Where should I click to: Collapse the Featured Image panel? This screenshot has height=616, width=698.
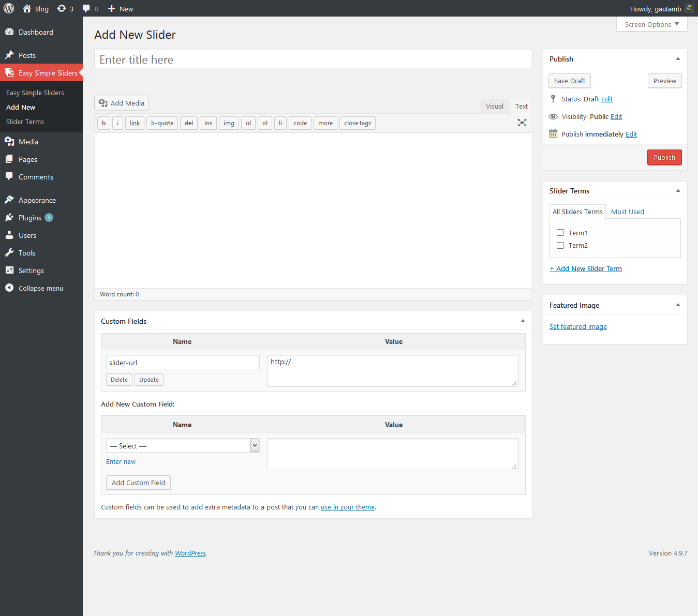(x=678, y=305)
